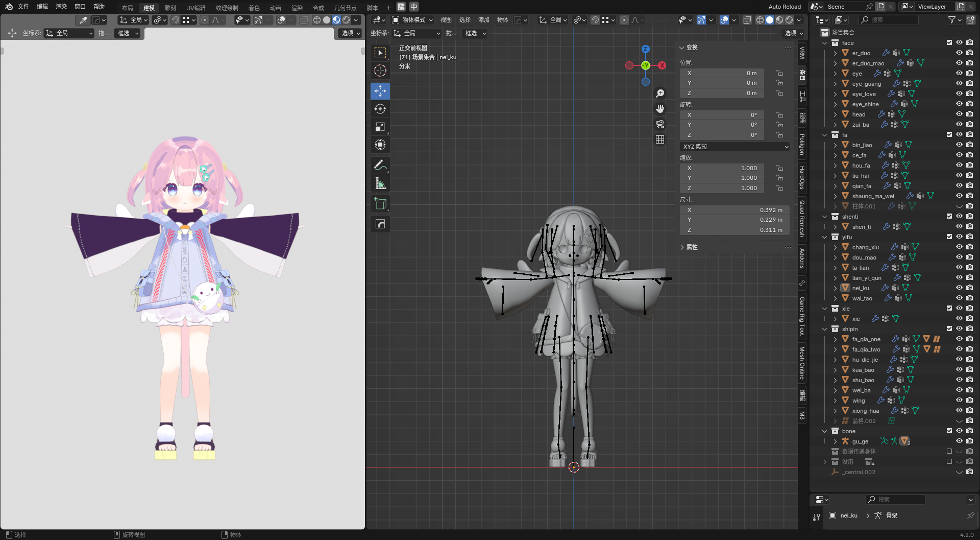Collapse the yifu collection

[x=825, y=237]
